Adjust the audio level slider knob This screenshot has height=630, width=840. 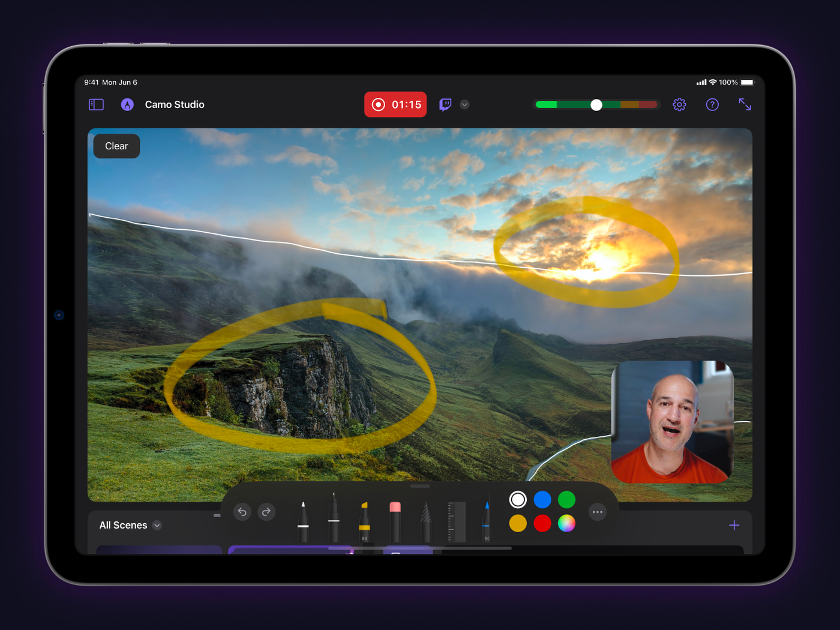(x=596, y=105)
